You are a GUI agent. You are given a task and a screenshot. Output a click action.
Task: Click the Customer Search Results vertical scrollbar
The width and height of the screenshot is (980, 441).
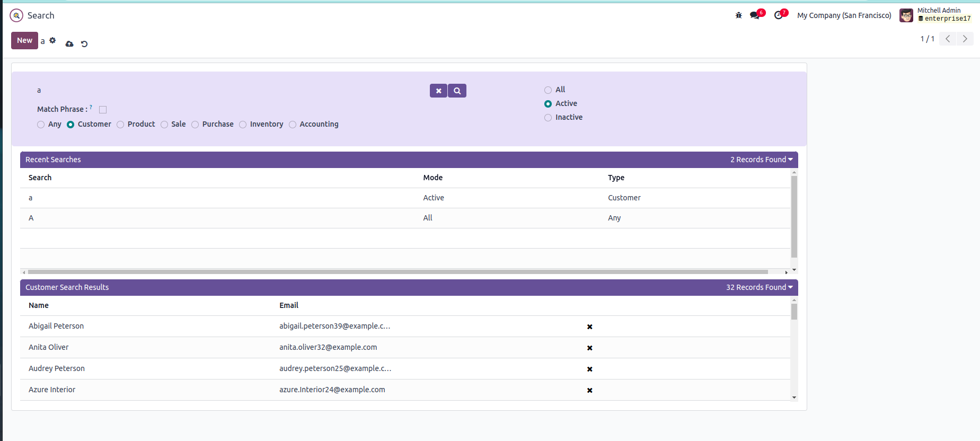pyautogui.click(x=794, y=312)
